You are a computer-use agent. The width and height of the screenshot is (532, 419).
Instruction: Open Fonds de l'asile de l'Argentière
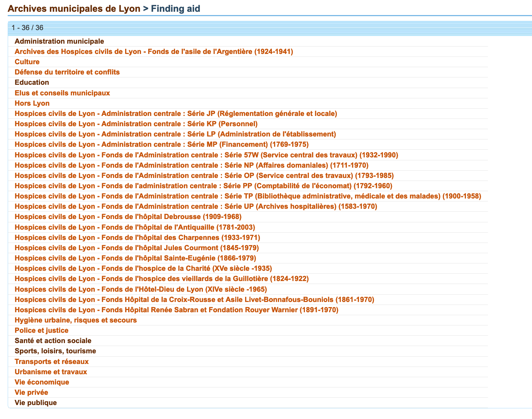[x=154, y=52]
